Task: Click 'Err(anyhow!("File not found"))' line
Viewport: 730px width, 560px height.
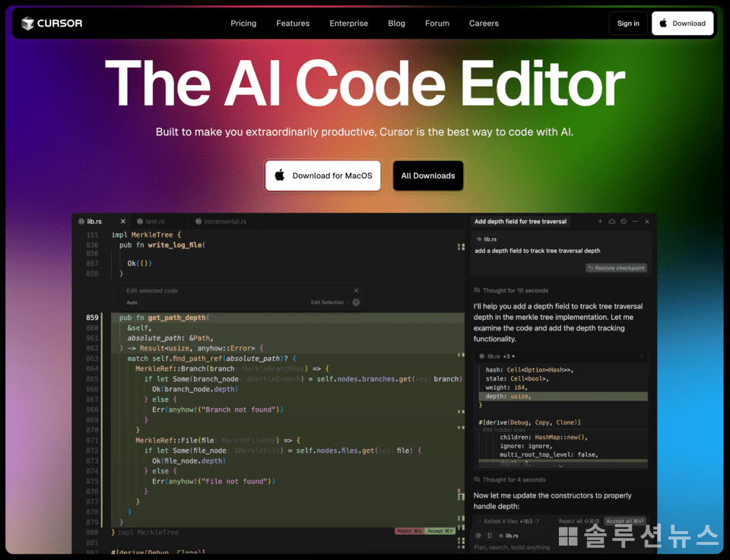Action: (213, 482)
